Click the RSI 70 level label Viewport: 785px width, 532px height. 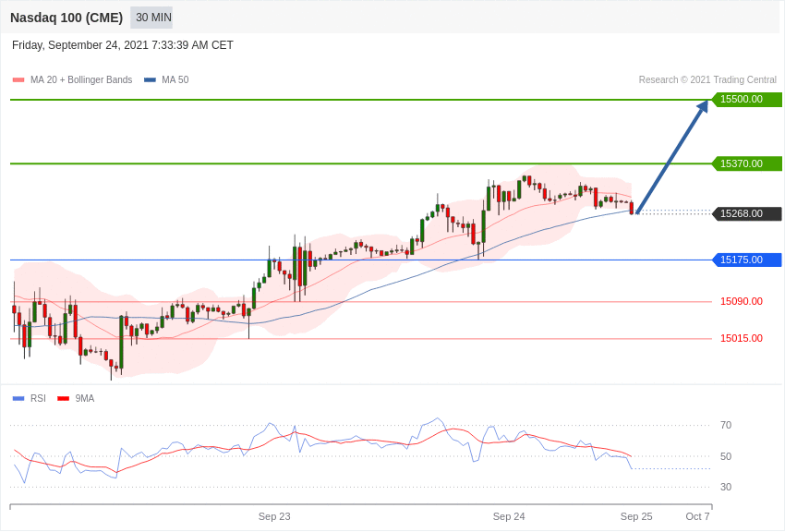(x=726, y=425)
